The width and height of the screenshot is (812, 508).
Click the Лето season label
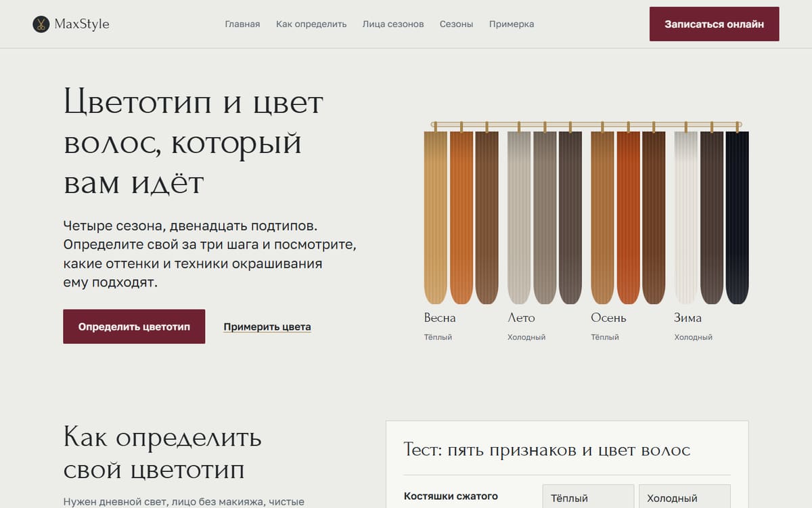click(521, 318)
